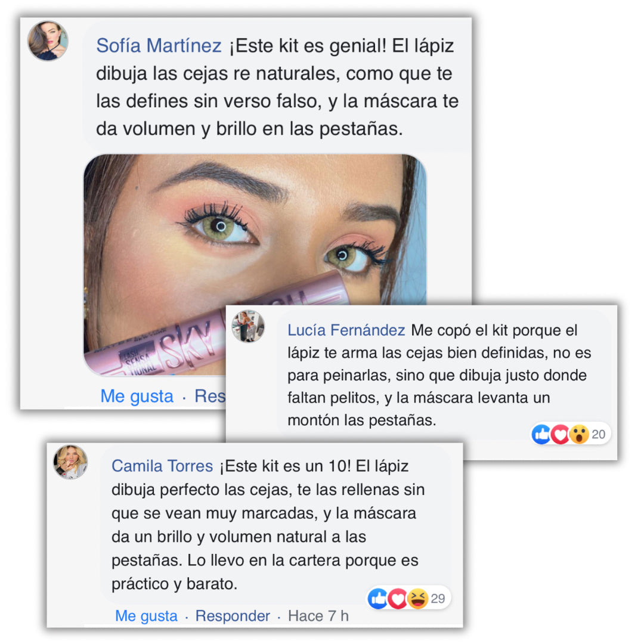Open Camila Torres's profile avatar

tap(70, 462)
